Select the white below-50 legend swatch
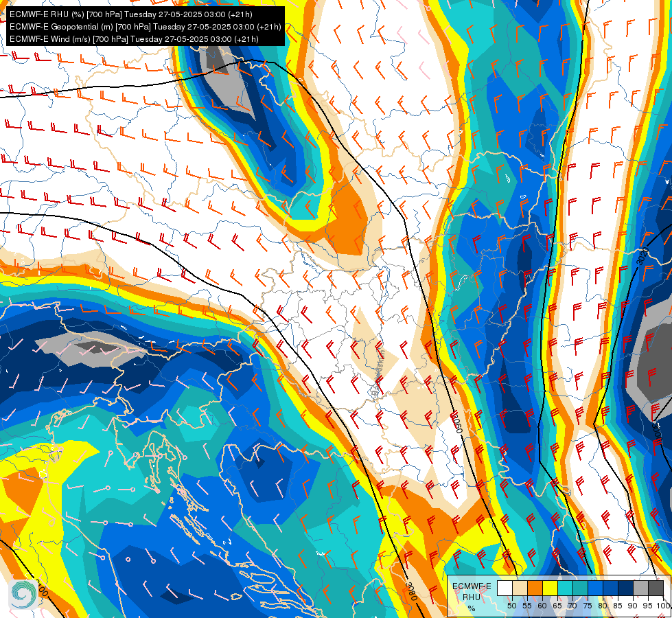 click(505, 588)
